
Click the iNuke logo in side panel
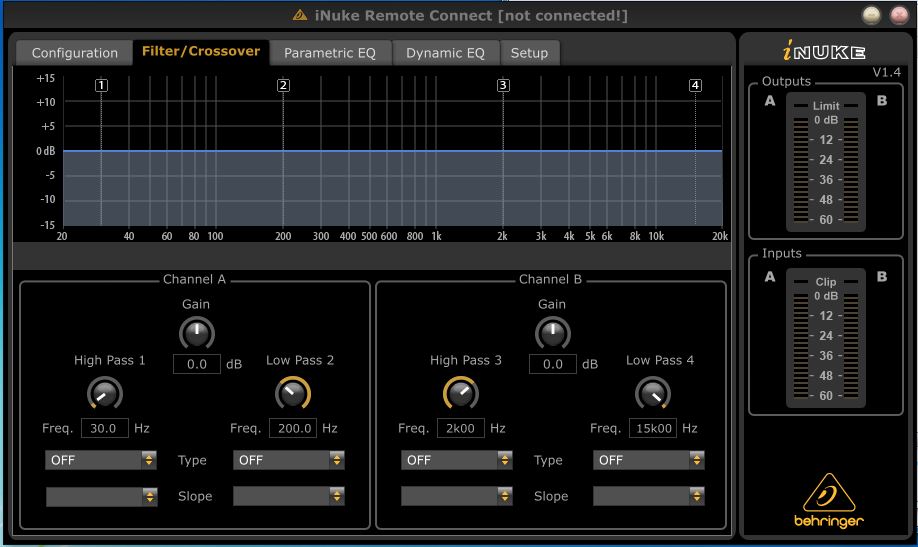(x=824, y=52)
